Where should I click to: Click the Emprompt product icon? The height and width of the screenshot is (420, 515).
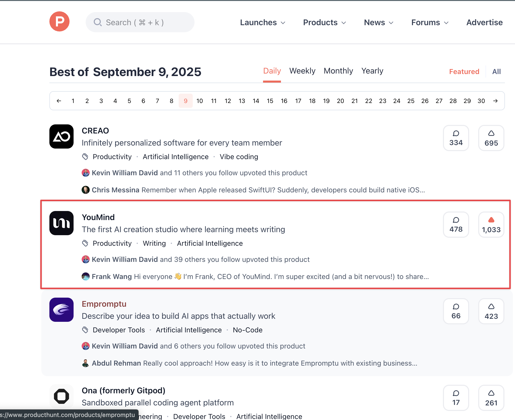(x=61, y=310)
